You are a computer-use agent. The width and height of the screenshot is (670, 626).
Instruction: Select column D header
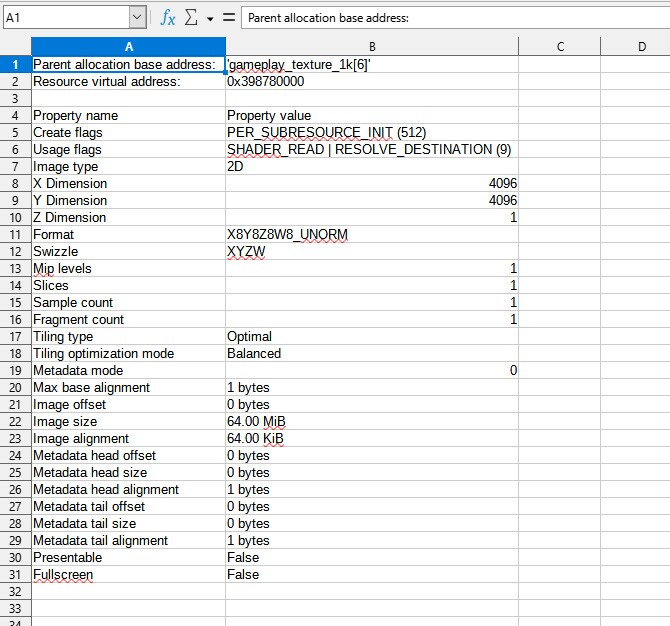click(x=641, y=46)
